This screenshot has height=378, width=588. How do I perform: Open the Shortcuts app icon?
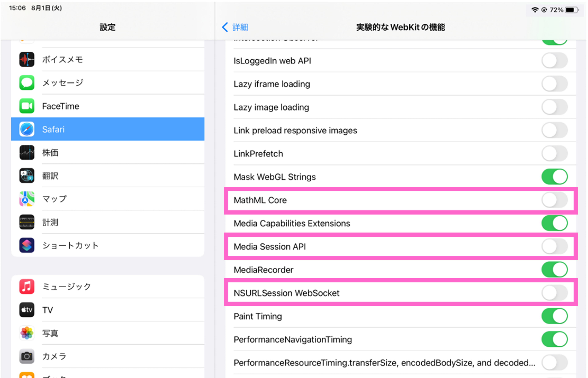click(27, 245)
